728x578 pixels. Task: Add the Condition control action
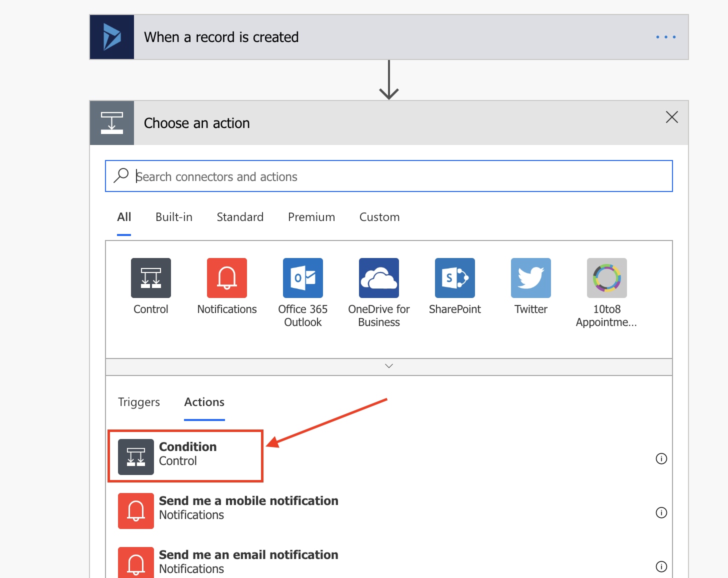pos(187,454)
